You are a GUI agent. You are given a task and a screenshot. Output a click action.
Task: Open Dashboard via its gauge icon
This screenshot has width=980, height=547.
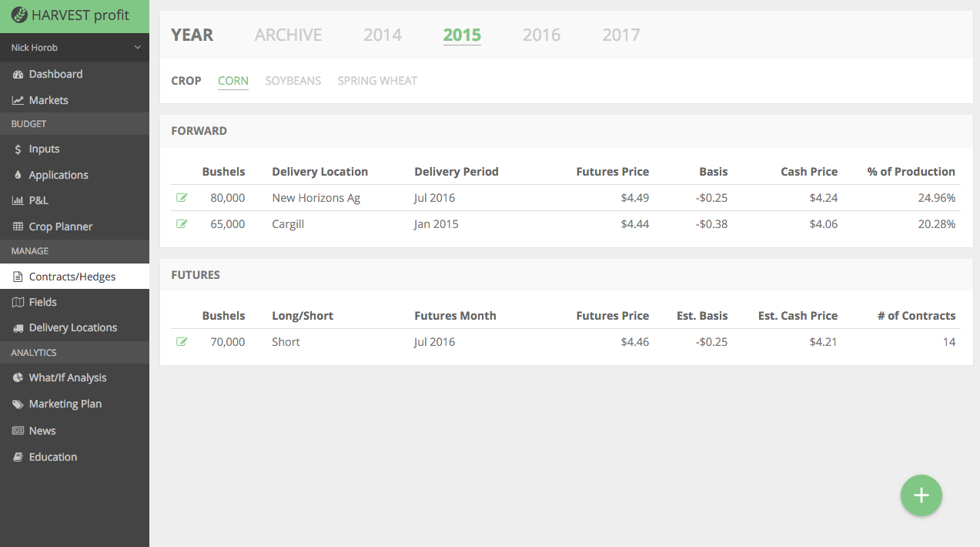(18, 75)
